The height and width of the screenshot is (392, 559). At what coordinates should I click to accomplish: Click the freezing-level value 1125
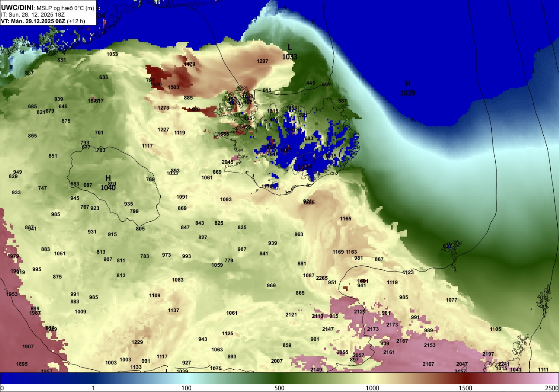pos(228,334)
